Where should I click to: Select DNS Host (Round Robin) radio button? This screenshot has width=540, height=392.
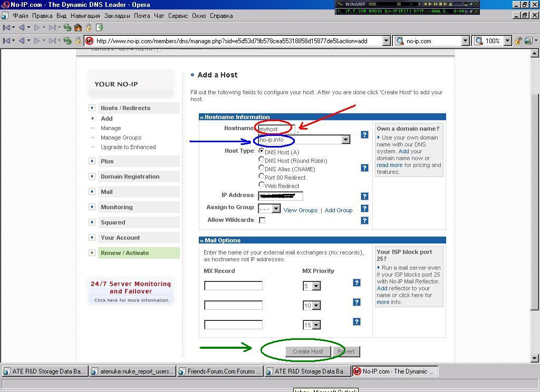click(262, 159)
